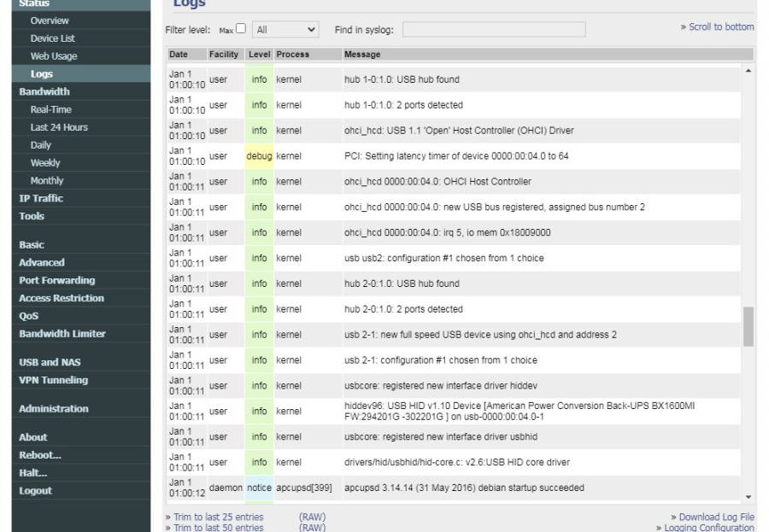
Task: Open Logging Configuration link
Action: (709, 528)
